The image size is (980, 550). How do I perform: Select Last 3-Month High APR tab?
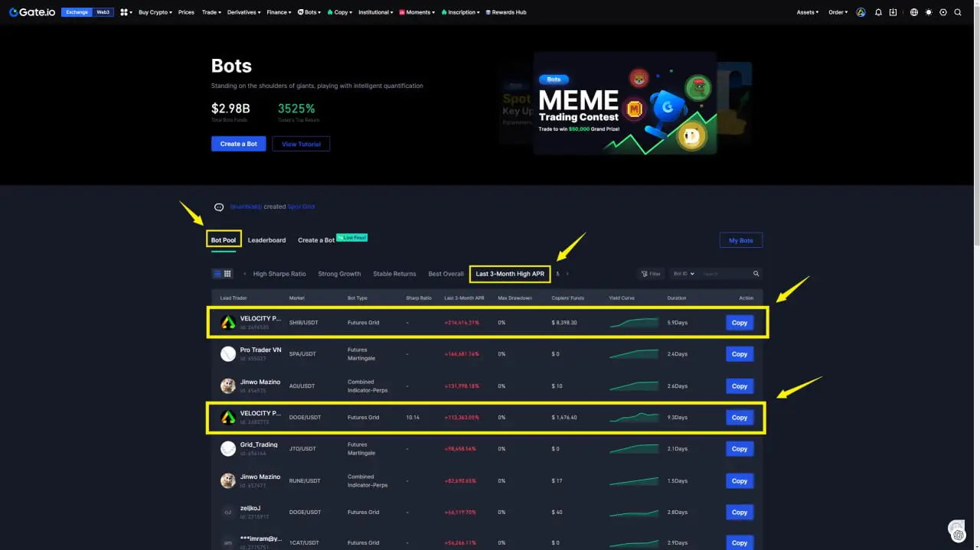point(510,274)
